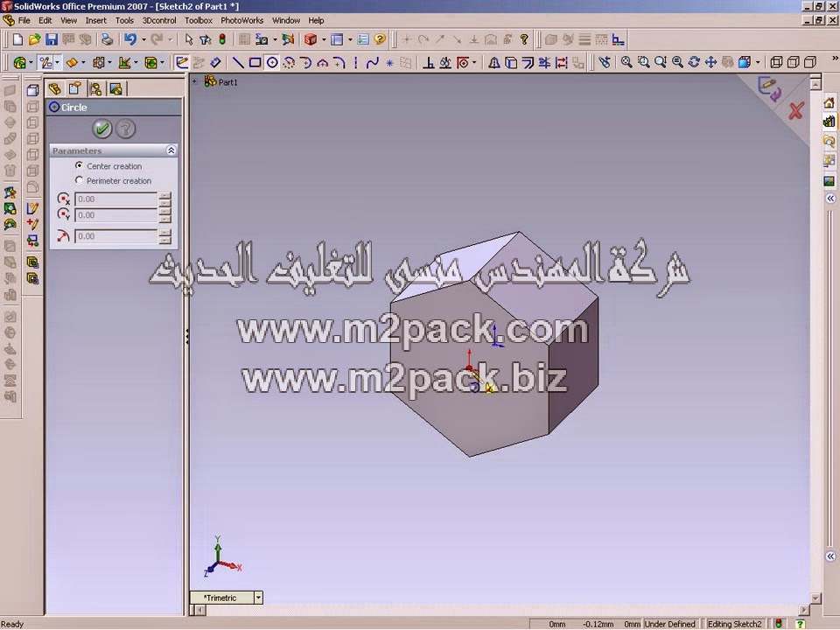The height and width of the screenshot is (630, 840).
Task: Open the Insert menu
Action: pos(96,20)
